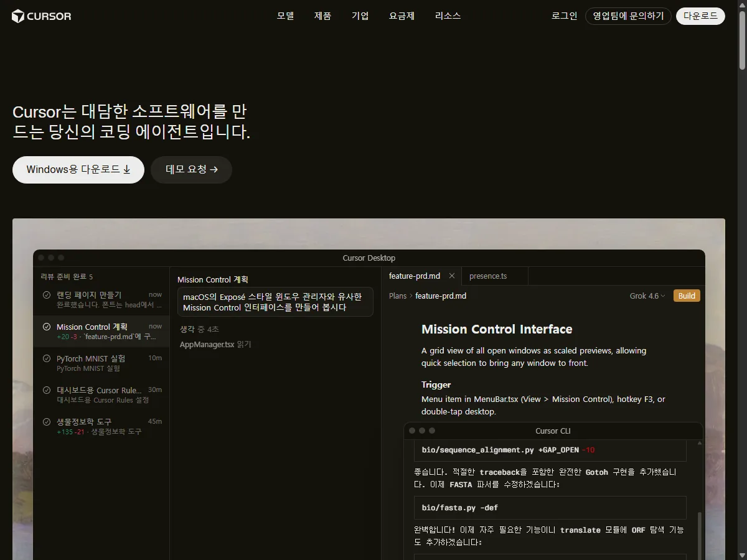Select the 대시보드용 Cursor Rule task
The image size is (747, 560).
(101, 394)
